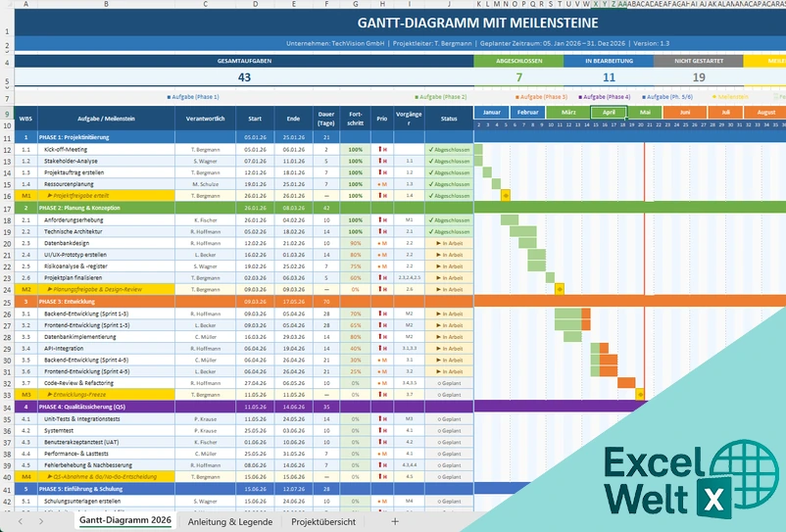Viewport: 786px width, 532px height.
Task: Click the Status column heading
Action: (x=449, y=119)
